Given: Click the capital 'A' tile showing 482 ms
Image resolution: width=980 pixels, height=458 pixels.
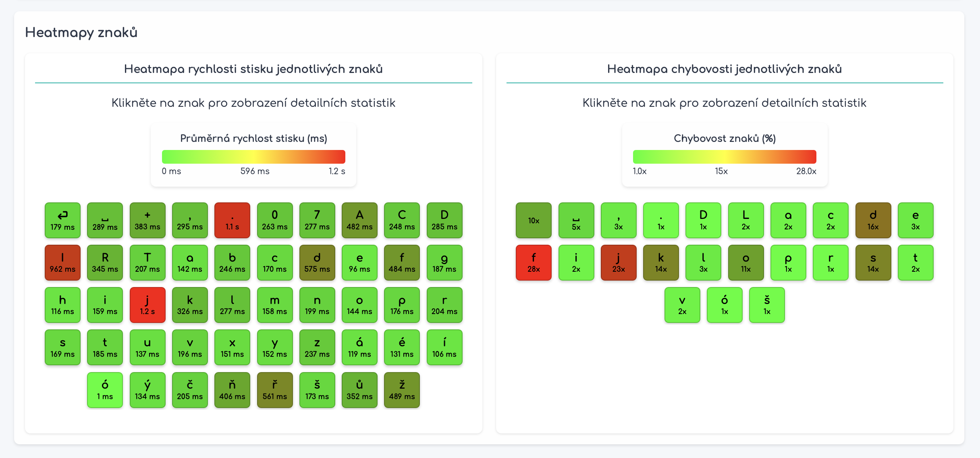Looking at the screenshot, I should (359, 220).
